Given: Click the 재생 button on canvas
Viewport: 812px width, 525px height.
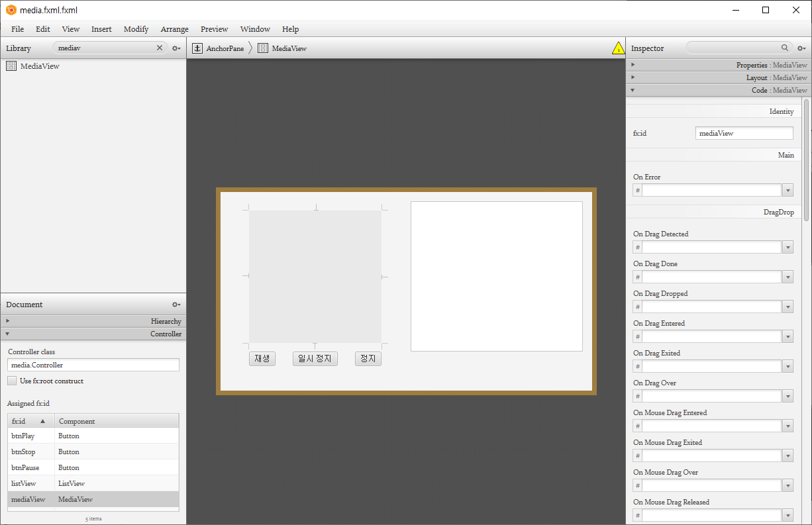Looking at the screenshot, I should (262, 359).
